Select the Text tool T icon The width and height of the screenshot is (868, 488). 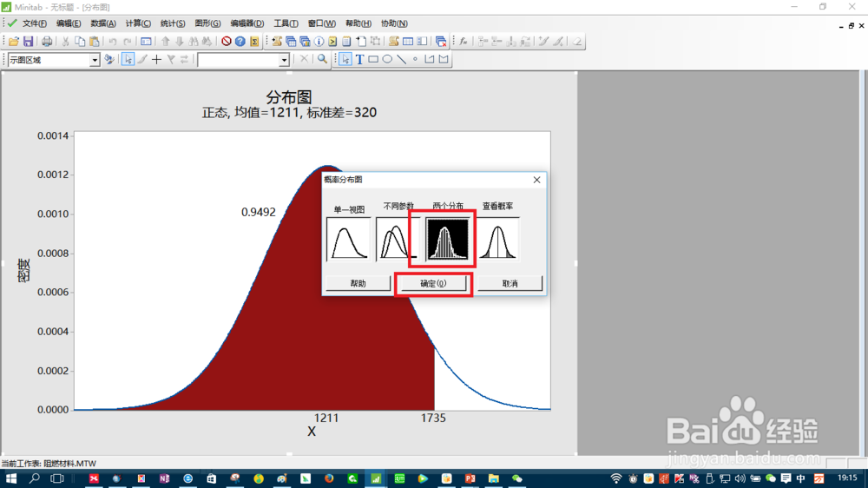(359, 59)
